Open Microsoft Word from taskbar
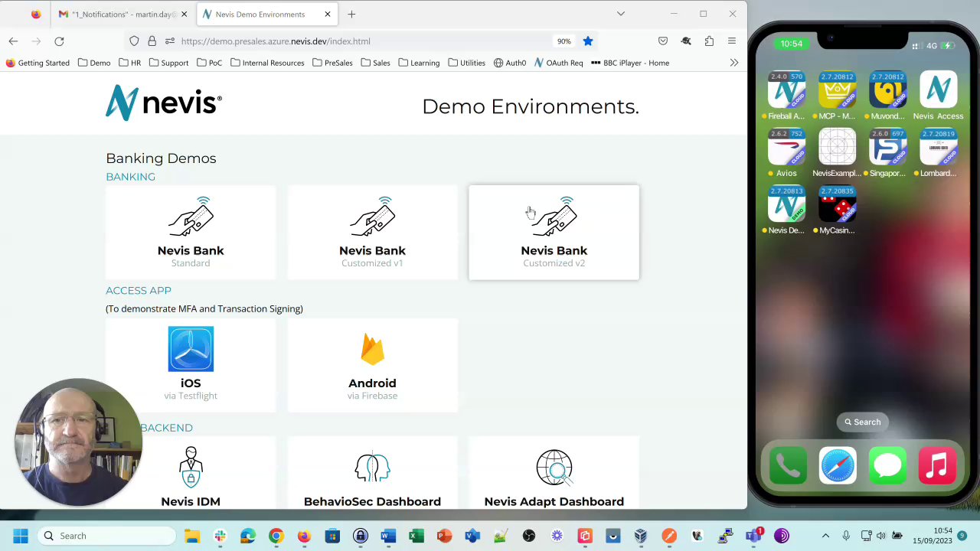Viewport: 980px width, 551px height. (388, 536)
